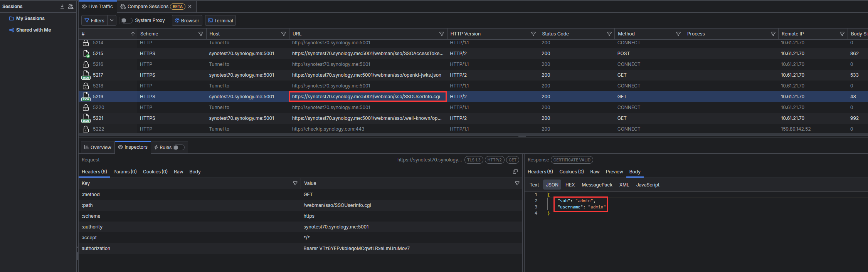Expand the Filters dropdown arrow

point(112,21)
